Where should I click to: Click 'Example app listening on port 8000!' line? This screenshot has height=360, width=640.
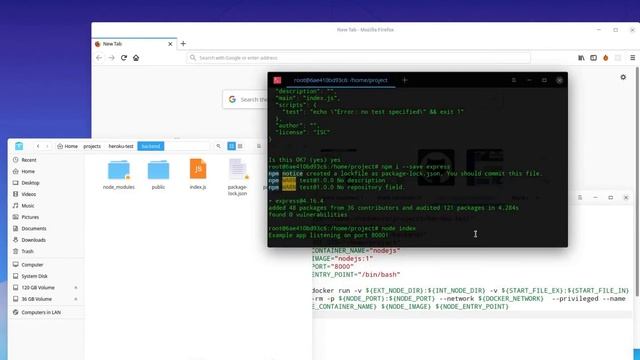(x=329, y=236)
